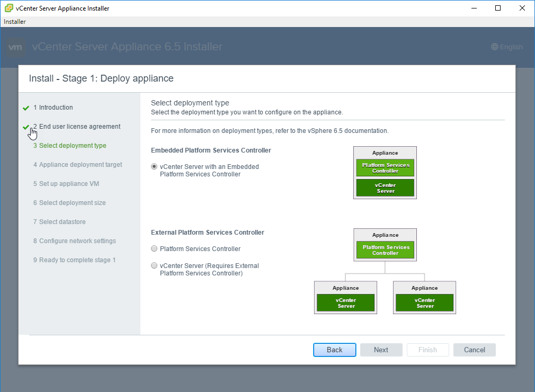Click the VMware 'vm' logo

point(15,47)
